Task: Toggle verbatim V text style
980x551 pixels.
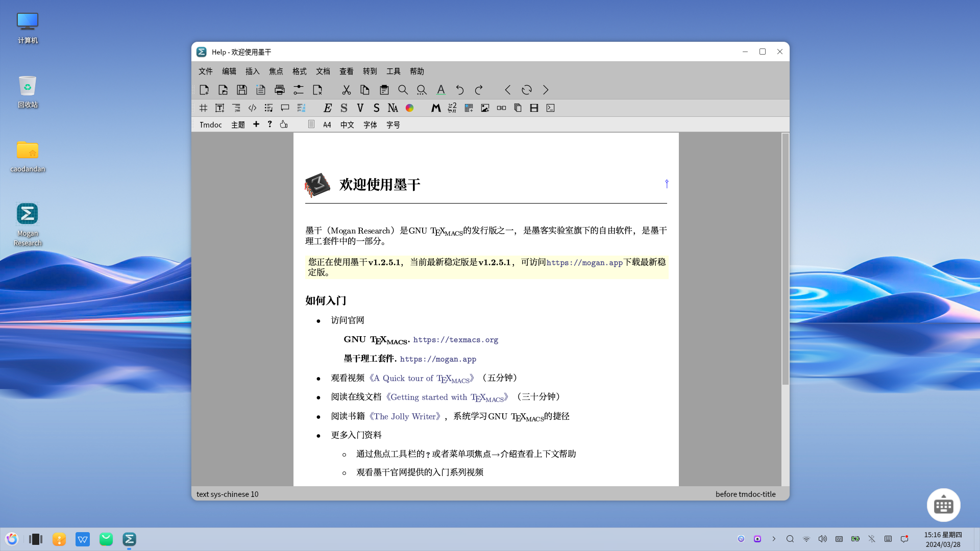Action: pyautogui.click(x=360, y=108)
